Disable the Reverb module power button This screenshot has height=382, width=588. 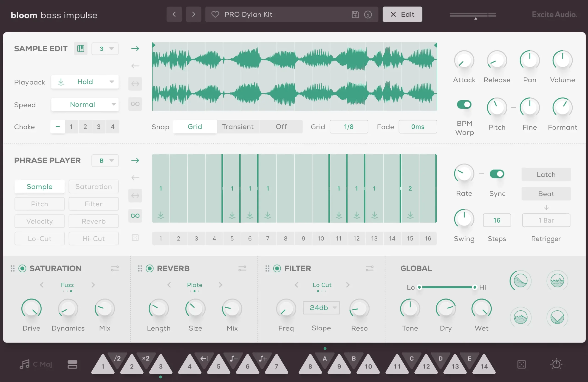[x=150, y=268]
